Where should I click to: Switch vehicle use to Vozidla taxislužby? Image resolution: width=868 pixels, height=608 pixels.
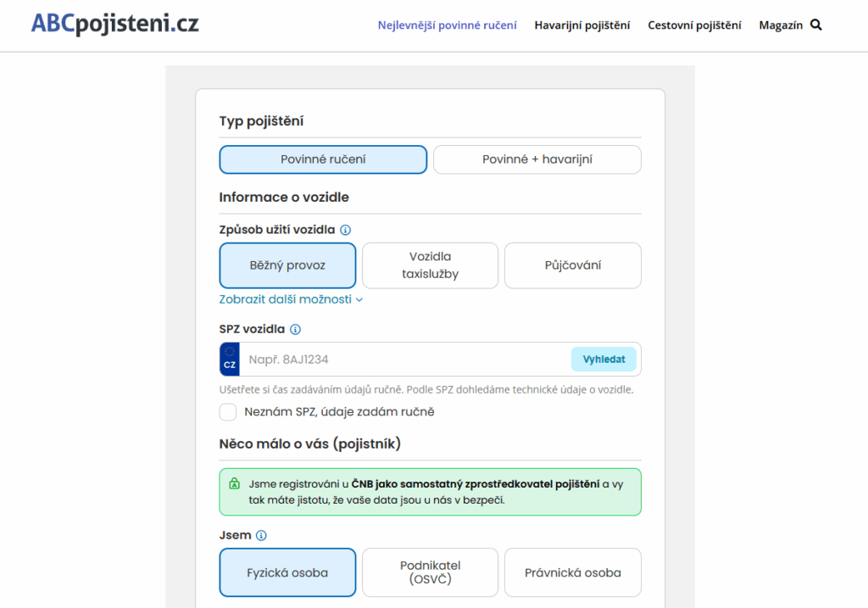click(x=430, y=265)
